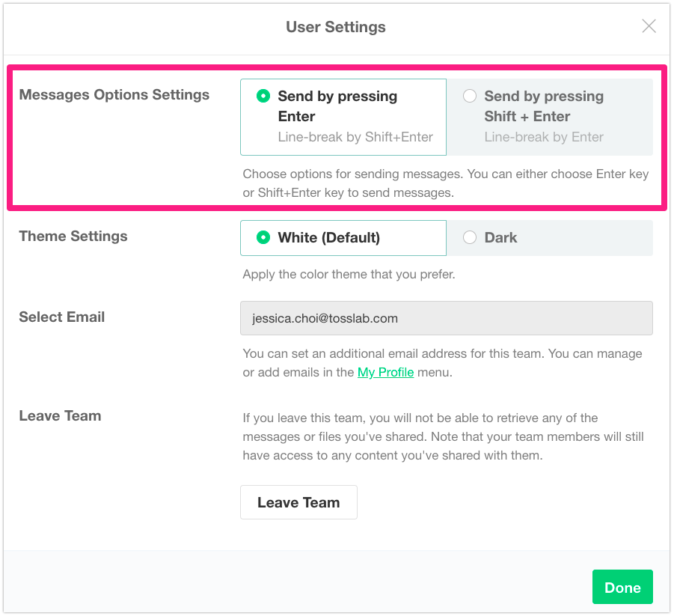The image size is (674, 616).
Task: Click the 'Leave Team' section heading
Action: 60,416
